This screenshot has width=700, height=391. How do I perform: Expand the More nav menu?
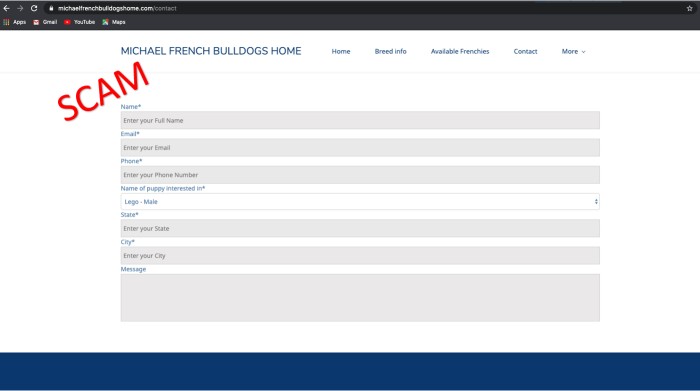[573, 51]
